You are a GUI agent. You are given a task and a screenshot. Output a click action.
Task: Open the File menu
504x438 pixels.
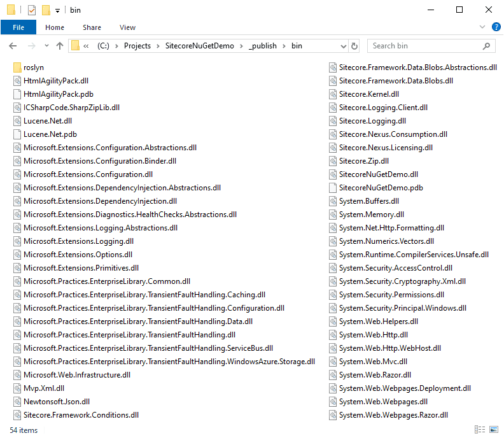[x=18, y=27]
